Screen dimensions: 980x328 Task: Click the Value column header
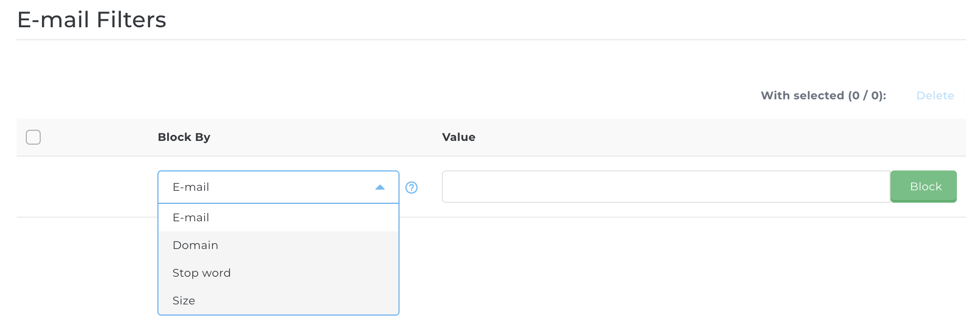coord(458,137)
